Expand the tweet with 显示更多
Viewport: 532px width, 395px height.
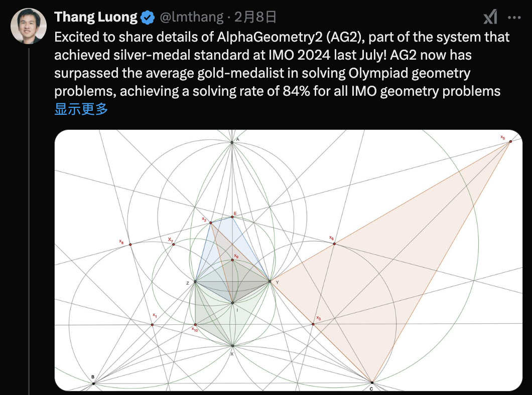pyautogui.click(x=81, y=109)
